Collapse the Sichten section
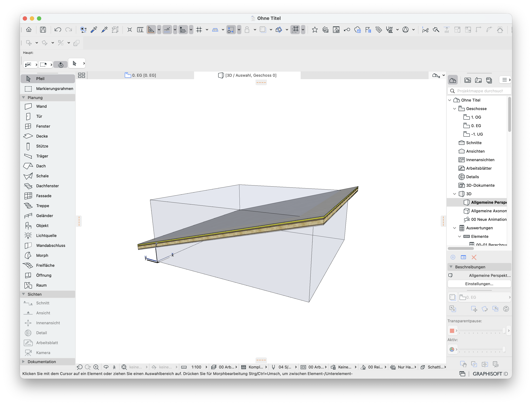 pyautogui.click(x=23, y=294)
